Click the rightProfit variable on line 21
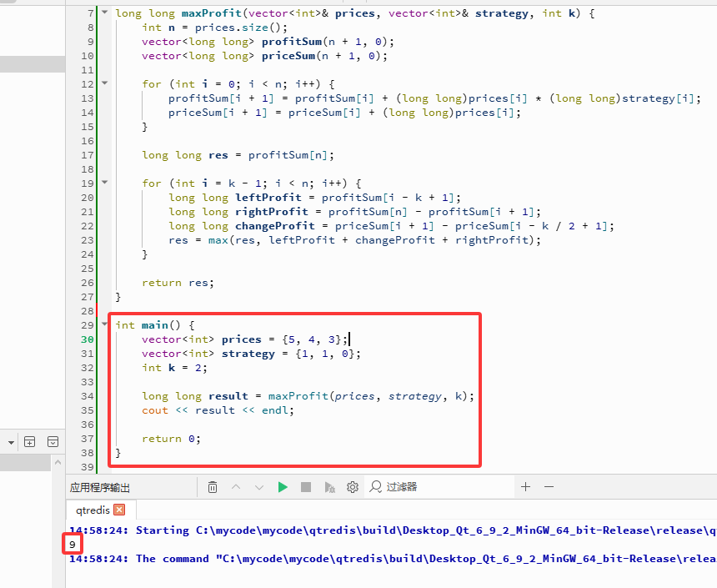The width and height of the screenshot is (717, 588). tap(272, 213)
